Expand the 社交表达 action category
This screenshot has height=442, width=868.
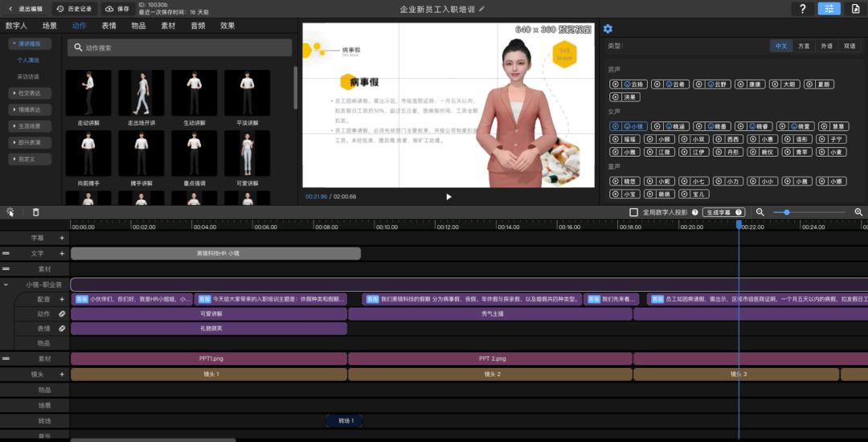29,93
